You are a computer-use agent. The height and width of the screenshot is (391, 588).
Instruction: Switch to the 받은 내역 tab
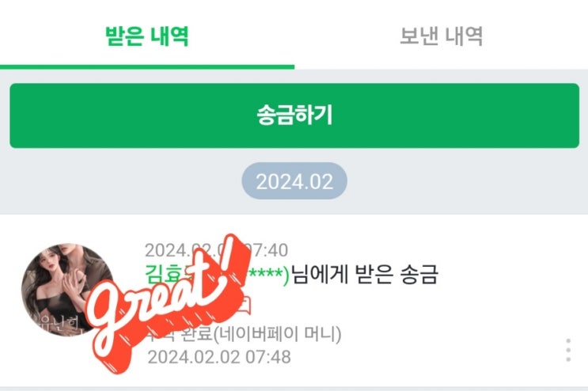[x=146, y=36]
